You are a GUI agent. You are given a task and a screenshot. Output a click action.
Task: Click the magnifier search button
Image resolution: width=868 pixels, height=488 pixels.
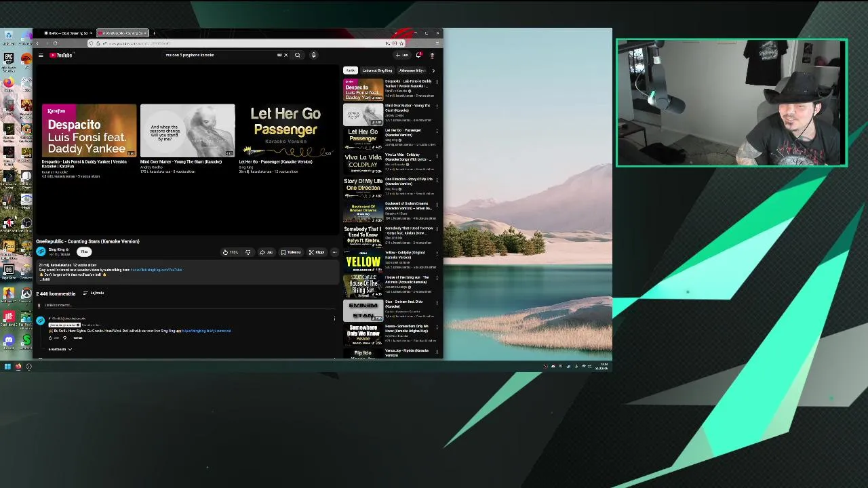coord(297,55)
